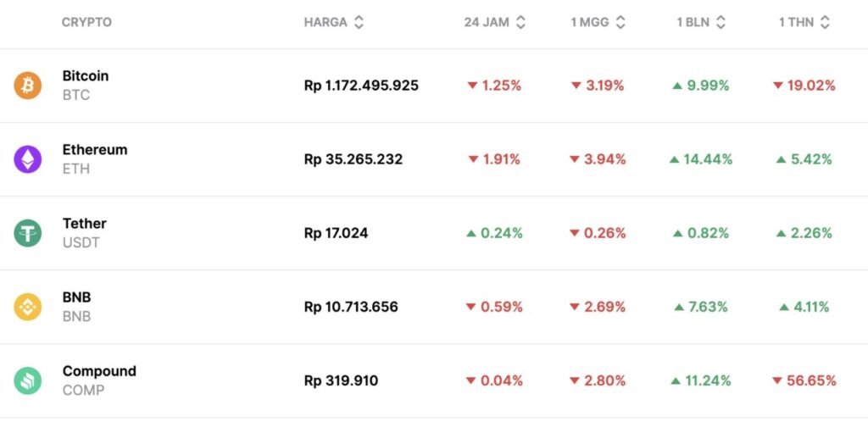Sort by 1 MGG column arrows
Screen dimensions: 868x422
click(620, 23)
